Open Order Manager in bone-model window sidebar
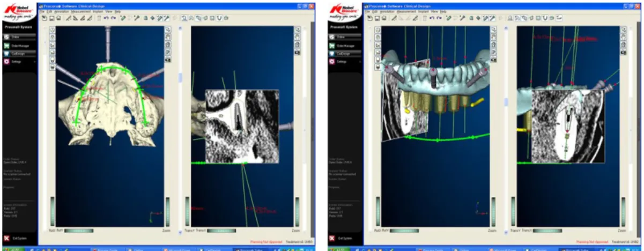Screen dimensions: 644x251 (x=19, y=46)
